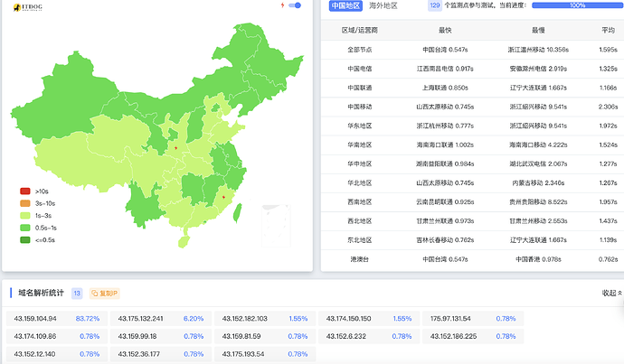Switch to the 海外地区 tab
This screenshot has width=624, height=364.
pyautogui.click(x=383, y=5)
